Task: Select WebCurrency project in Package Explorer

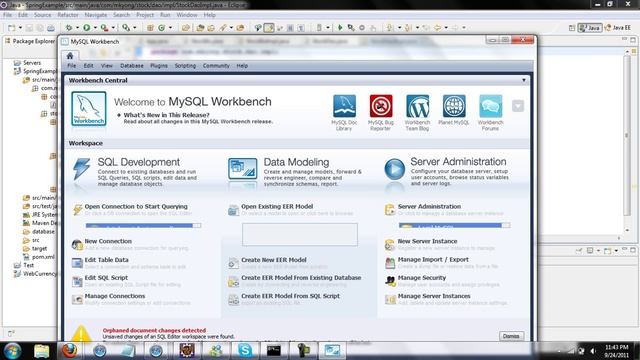Action: 40,273
